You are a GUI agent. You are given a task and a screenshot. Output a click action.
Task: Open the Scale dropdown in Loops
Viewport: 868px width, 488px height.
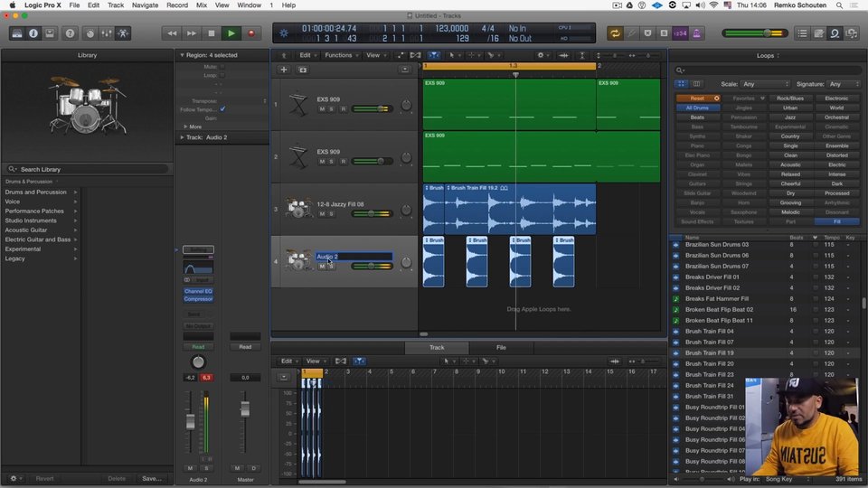766,84
